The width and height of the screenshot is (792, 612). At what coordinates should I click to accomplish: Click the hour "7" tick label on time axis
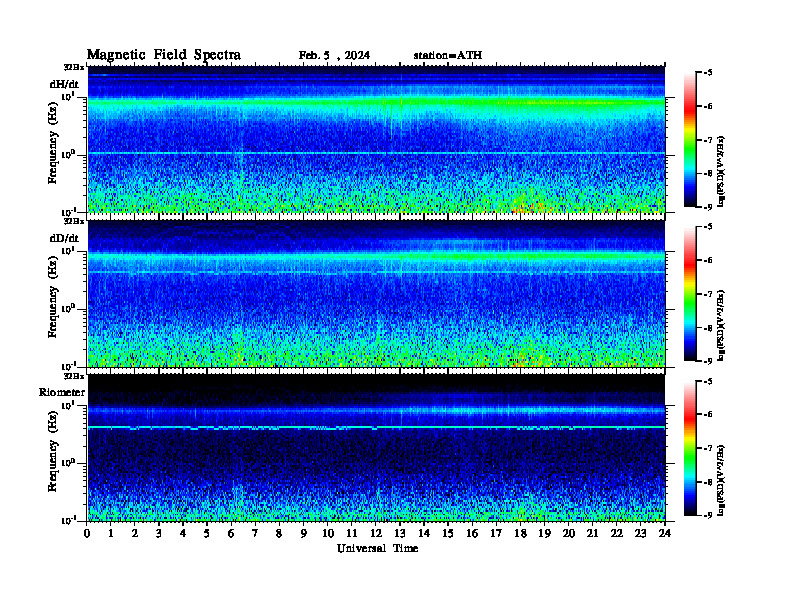click(x=256, y=534)
